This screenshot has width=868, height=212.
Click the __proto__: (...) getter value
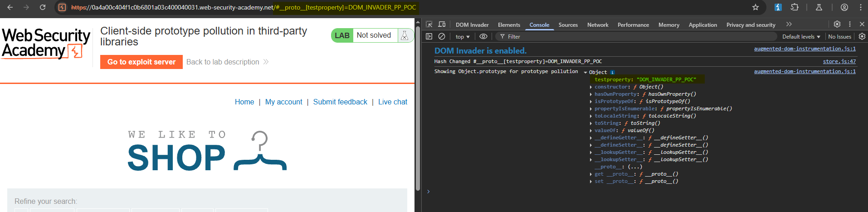click(635, 167)
